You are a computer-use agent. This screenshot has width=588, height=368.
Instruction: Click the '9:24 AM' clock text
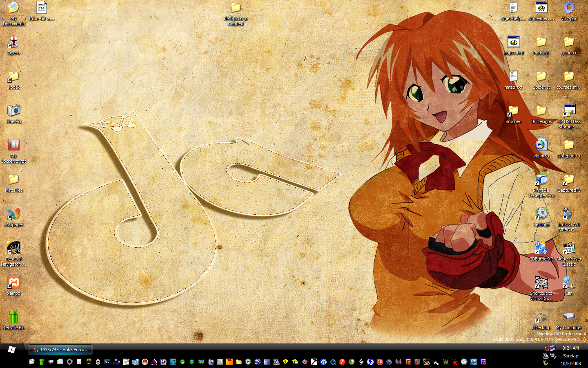pyautogui.click(x=570, y=348)
